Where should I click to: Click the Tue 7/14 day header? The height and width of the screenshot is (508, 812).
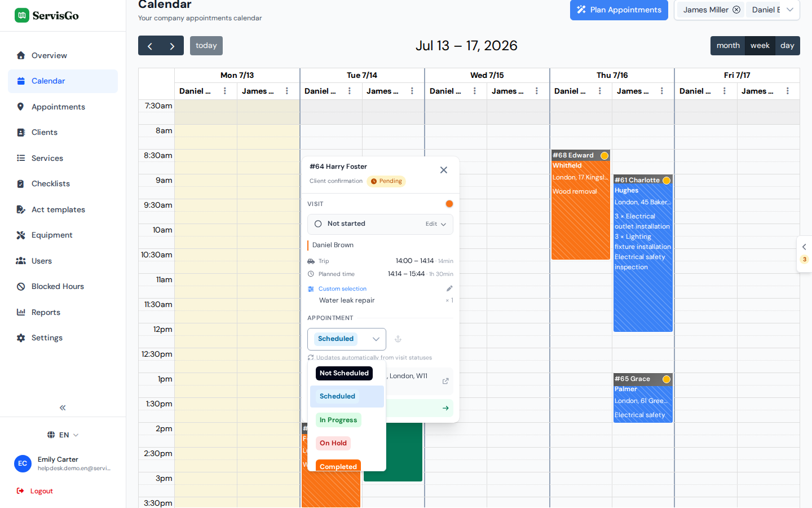362,75
